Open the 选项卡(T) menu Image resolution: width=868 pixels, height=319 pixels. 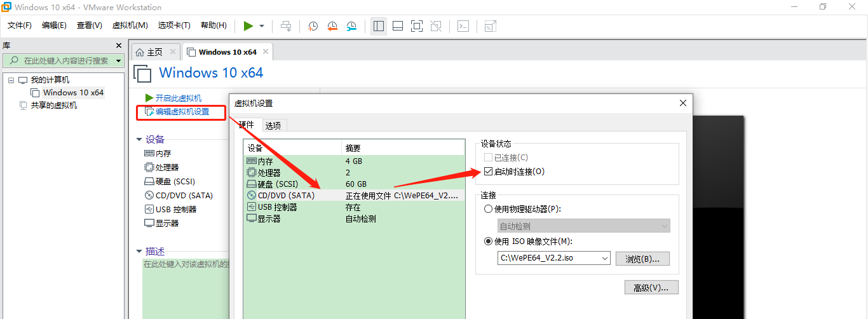pyautogui.click(x=174, y=25)
